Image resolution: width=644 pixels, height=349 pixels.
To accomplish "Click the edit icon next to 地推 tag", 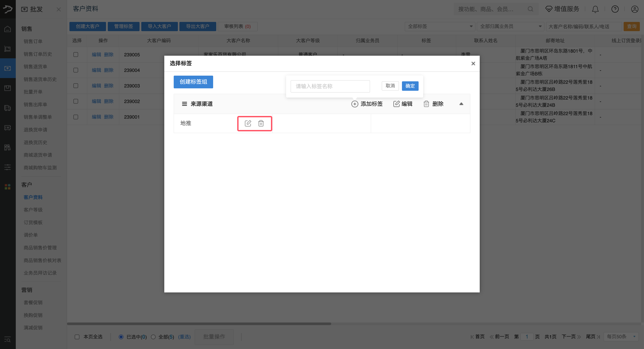I will 248,123.
